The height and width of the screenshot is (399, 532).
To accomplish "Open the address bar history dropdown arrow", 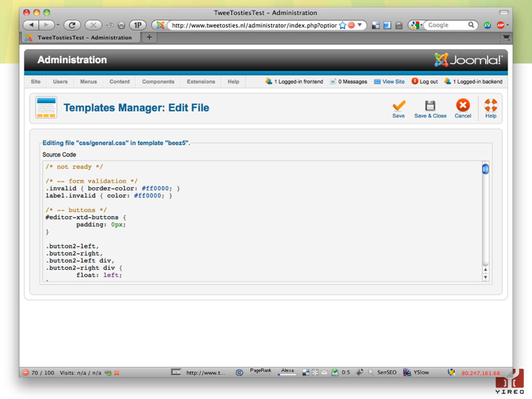I will coord(360,25).
